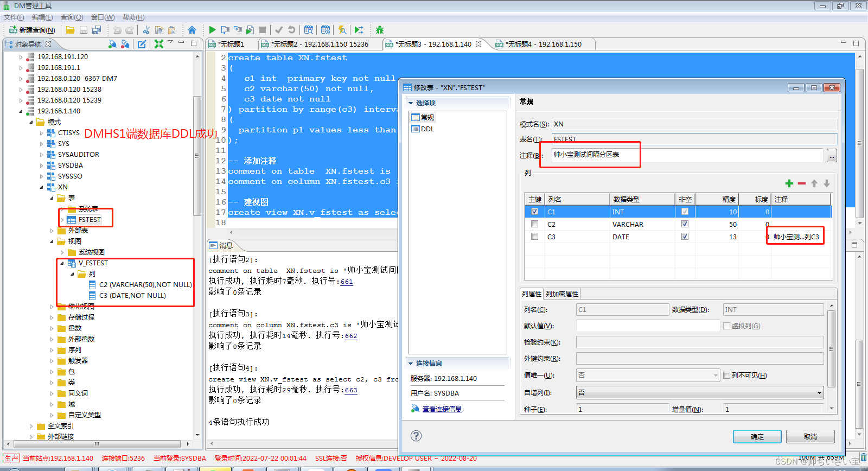The height and width of the screenshot is (471, 868).
Task: Check the primary key checkbox for column C3
Action: tap(535, 237)
